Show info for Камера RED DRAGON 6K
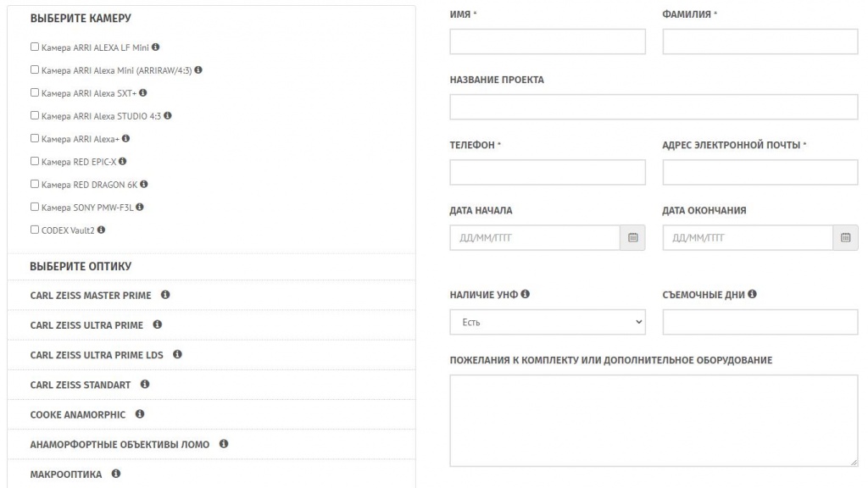This screenshot has height=488, width=868. [143, 184]
